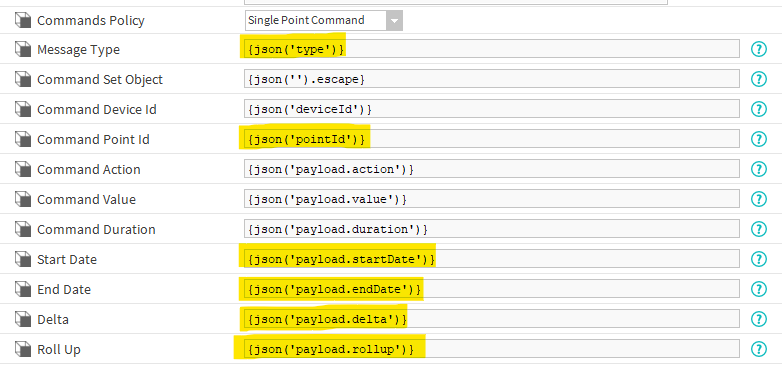The width and height of the screenshot is (782, 367).
Task: Edit Message Type json('type') field
Action: tap(492, 49)
